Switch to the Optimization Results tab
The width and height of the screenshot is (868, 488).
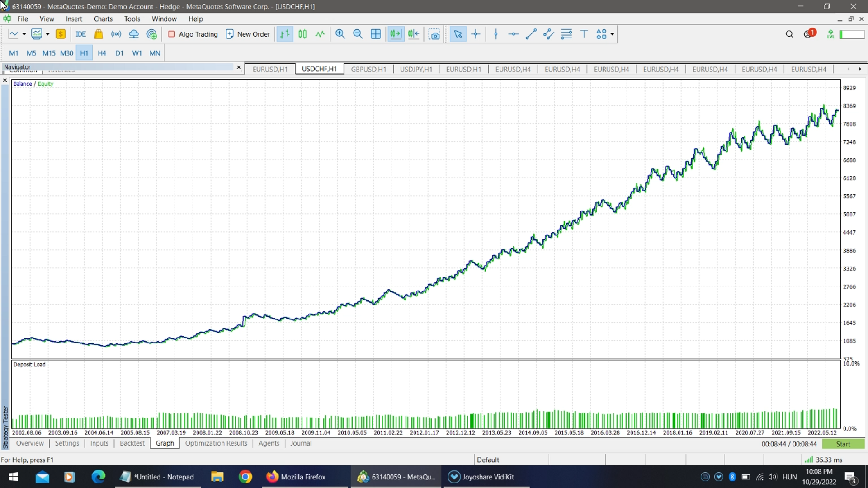[x=216, y=443]
